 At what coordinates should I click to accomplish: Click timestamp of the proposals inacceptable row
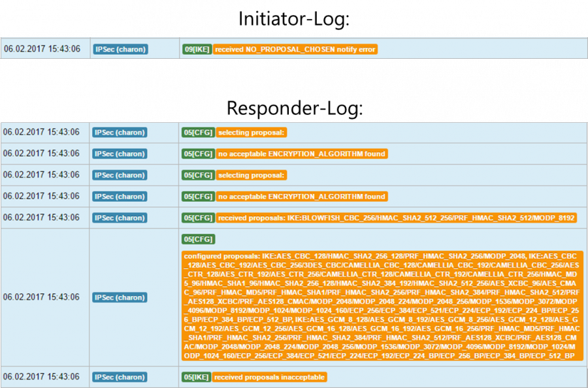pyautogui.click(x=42, y=377)
